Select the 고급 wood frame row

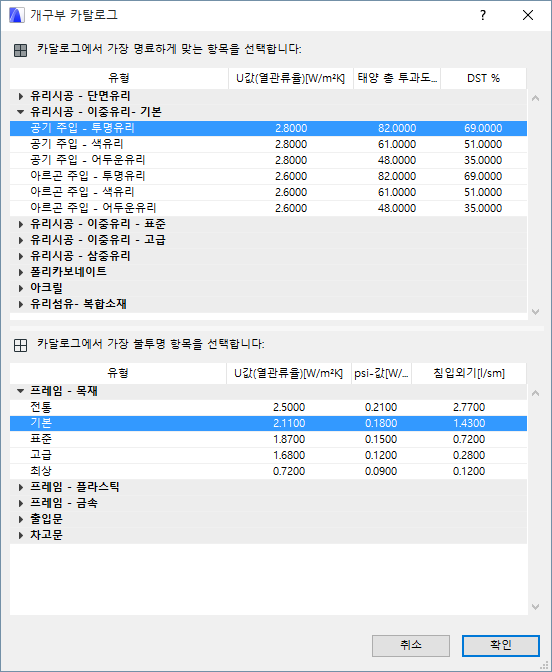pyautogui.click(x=268, y=455)
